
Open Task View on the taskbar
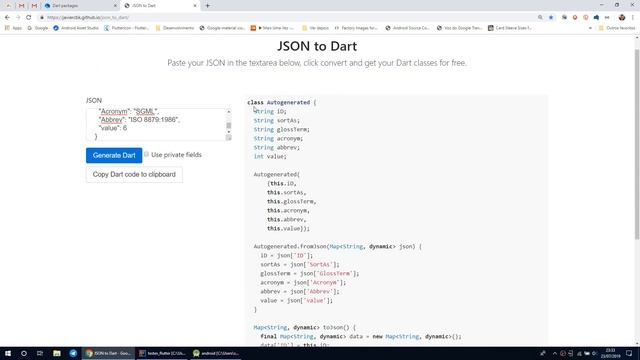[x=40, y=353]
